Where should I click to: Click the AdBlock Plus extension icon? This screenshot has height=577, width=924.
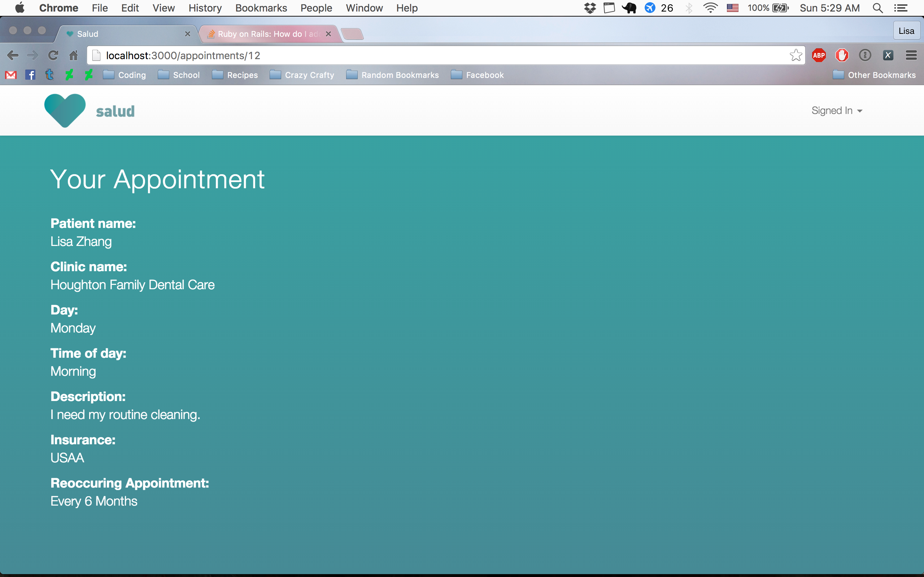[x=819, y=55]
